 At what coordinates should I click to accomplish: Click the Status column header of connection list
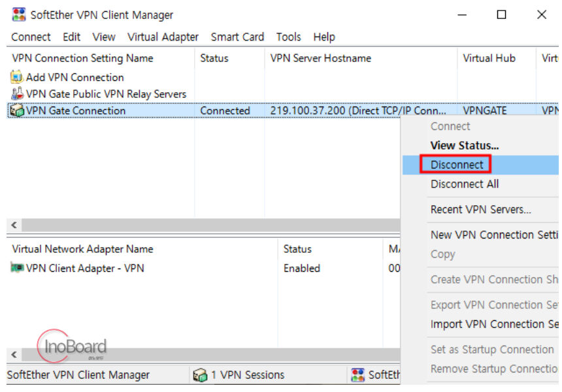point(230,58)
